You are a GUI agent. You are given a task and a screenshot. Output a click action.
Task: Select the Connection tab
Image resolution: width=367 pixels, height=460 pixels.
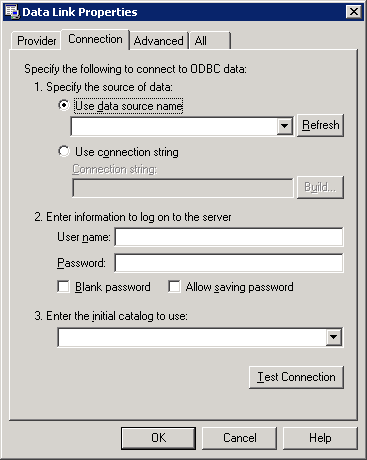pyautogui.click(x=95, y=39)
